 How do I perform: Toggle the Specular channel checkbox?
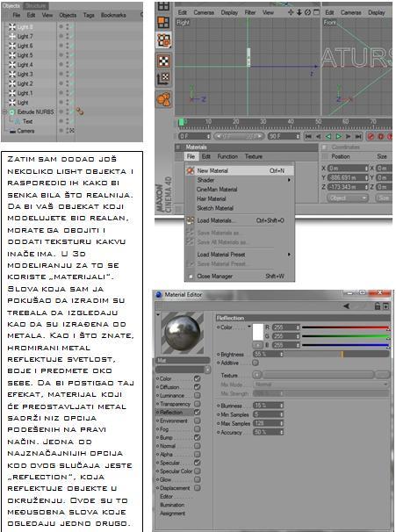198,463
